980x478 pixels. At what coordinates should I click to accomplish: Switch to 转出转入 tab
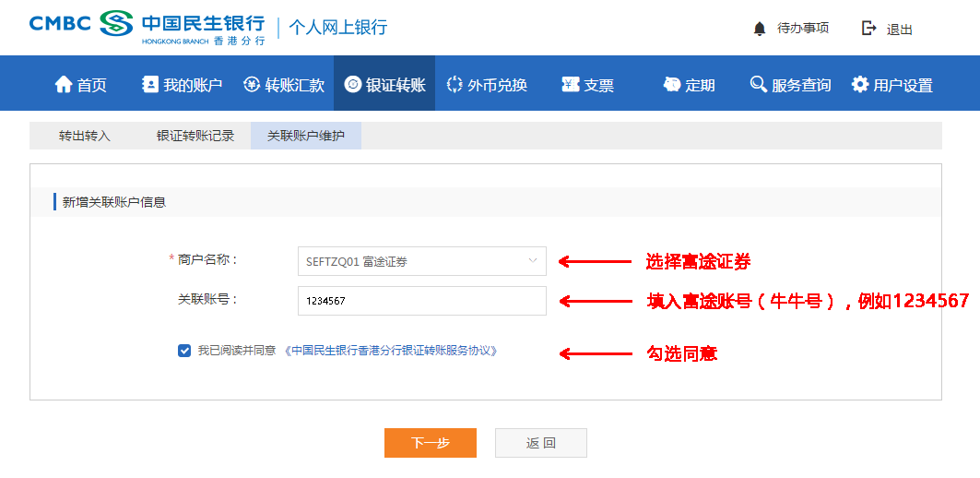click(85, 136)
